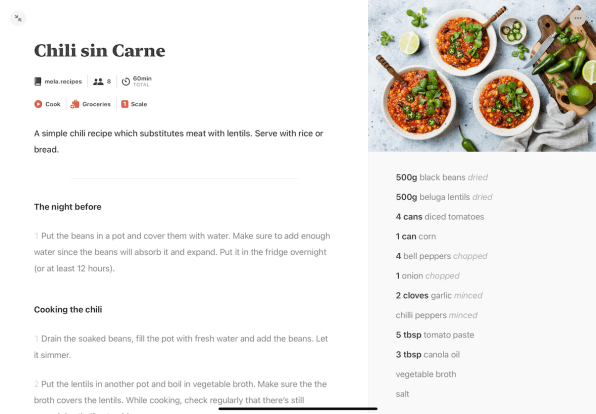The width and height of the screenshot is (596, 414).
Task: Highlight the night-before step 1 instruction
Action: point(182,252)
